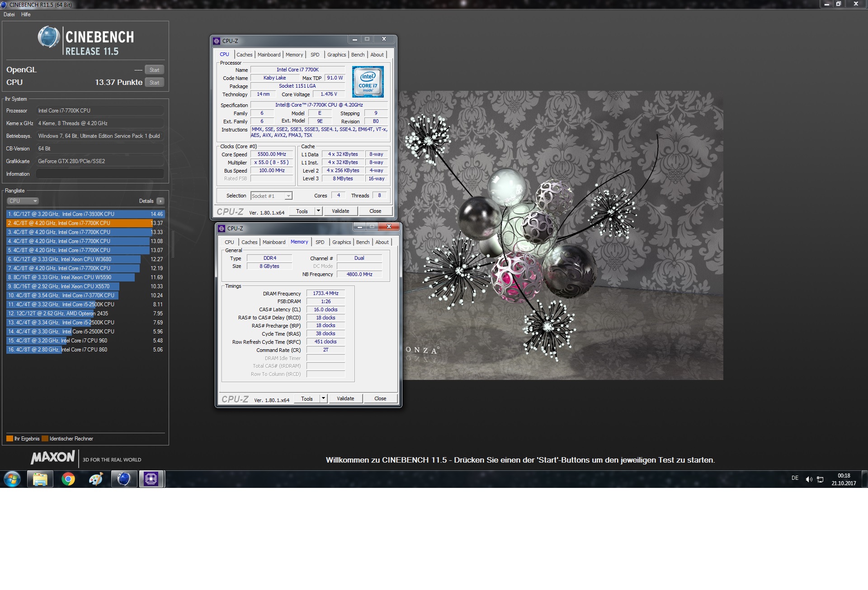This screenshot has height=590, width=868.
Task: Switch to SPD tab in lower CPU-Z window
Action: click(x=320, y=242)
